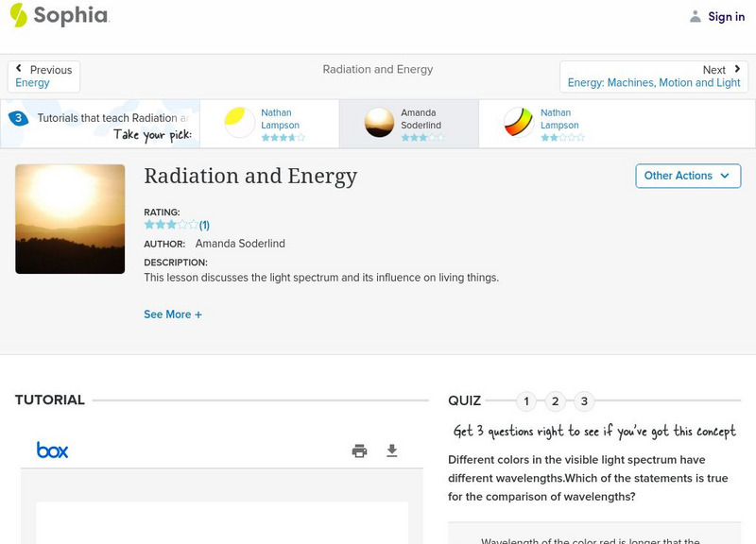Download the tutorial document
756x544 pixels.
tap(392, 450)
